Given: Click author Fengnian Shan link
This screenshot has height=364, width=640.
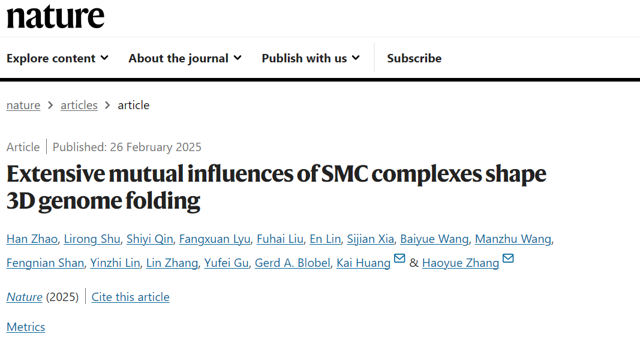Looking at the screenshot, I should (x=46, y=263).
